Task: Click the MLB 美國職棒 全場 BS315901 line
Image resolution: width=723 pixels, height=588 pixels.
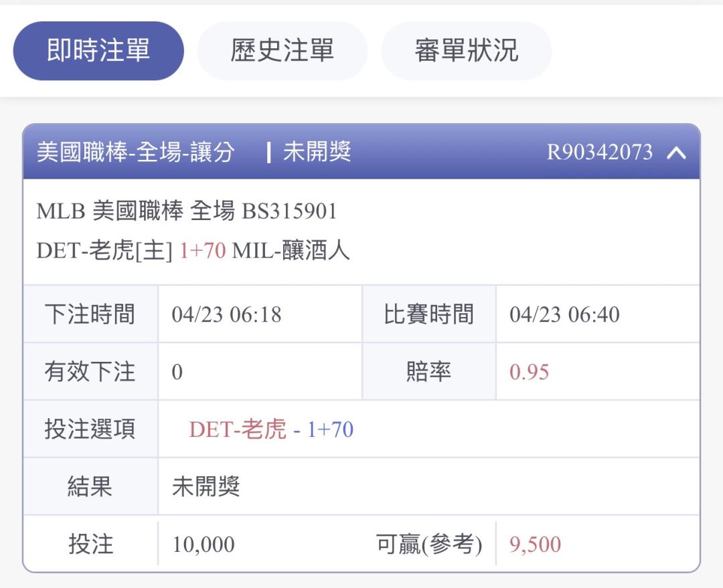Action: pyautogui.click(x=187, y=211)
